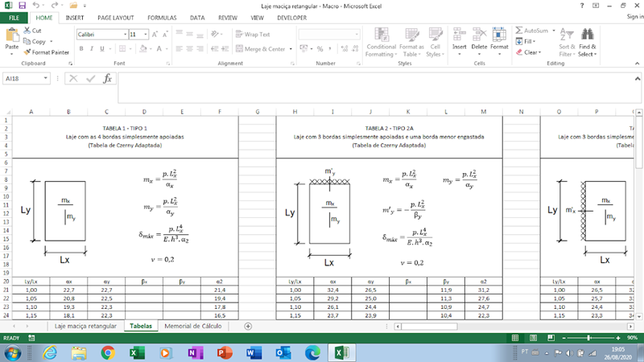Screen dimensions: 644x362
Task: Switch to the FORMULAS ribbon tab
Action: pos(162,17)
